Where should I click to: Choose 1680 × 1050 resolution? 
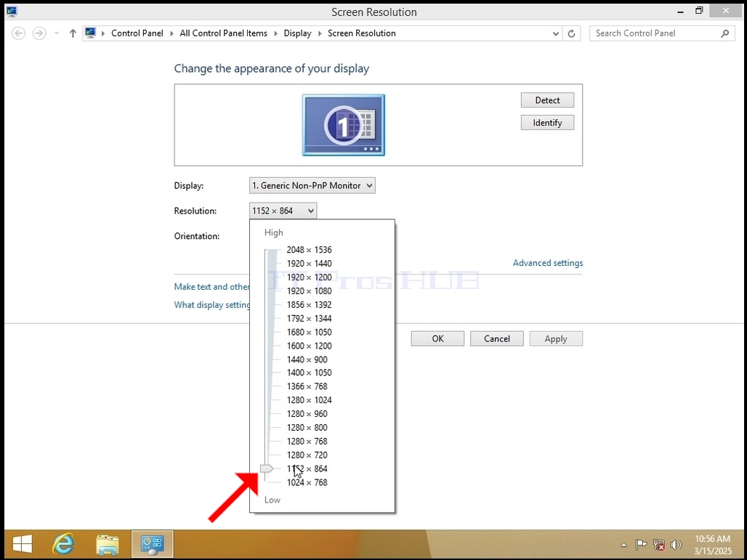point(309,333)
